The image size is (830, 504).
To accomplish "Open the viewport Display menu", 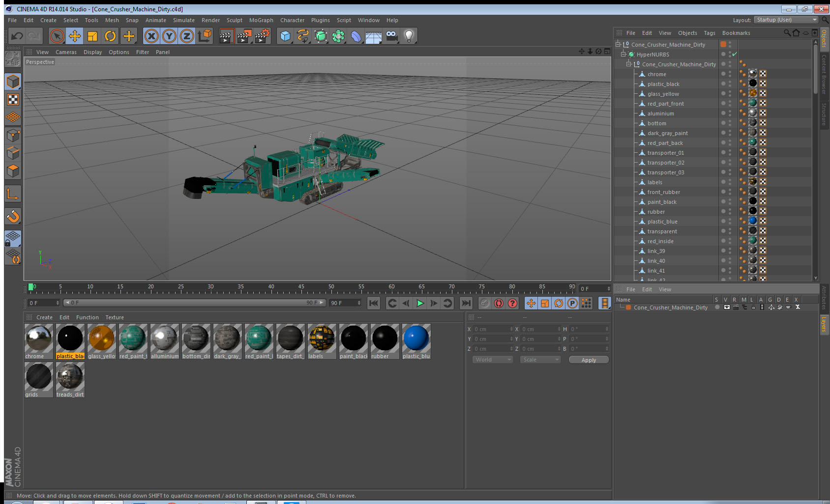I will (92, 52).
